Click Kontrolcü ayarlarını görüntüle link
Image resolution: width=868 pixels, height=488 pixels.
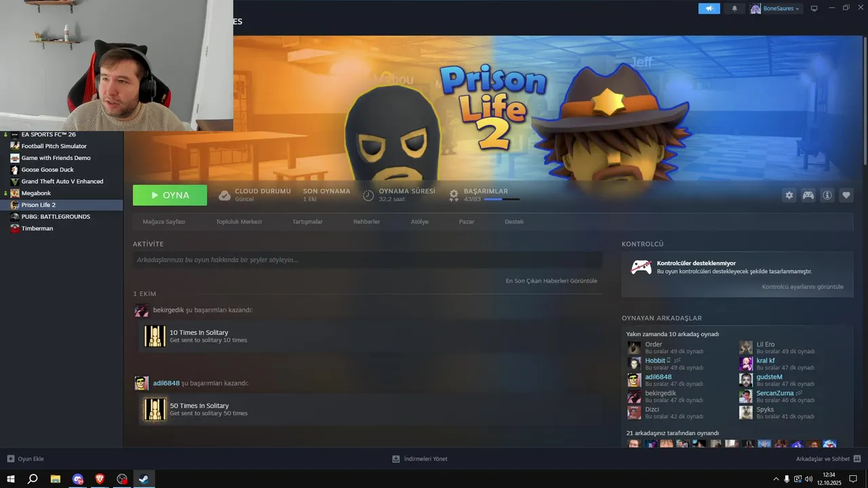point(803,287)
